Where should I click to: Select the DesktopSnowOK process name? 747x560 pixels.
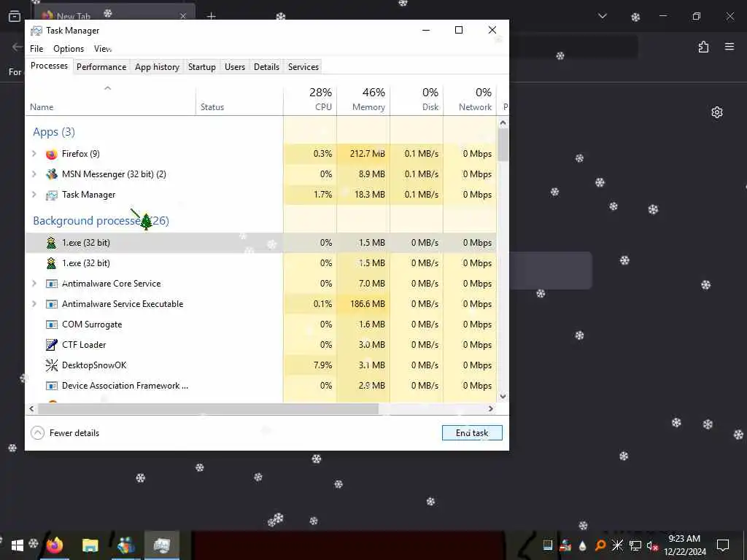click(94, 365)
